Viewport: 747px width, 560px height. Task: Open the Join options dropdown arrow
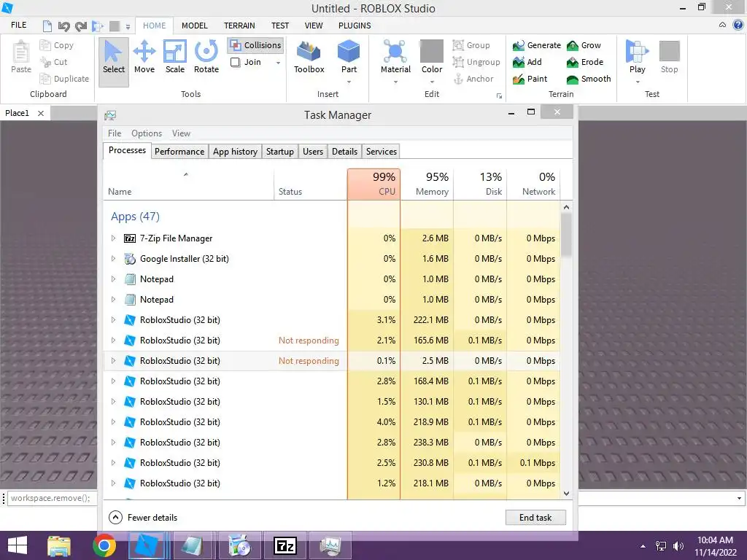tap(278, 63)
